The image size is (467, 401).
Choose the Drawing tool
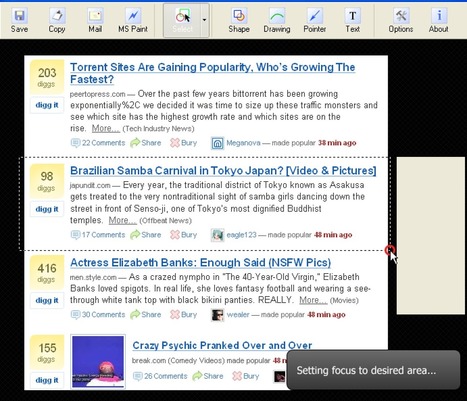(277, 21)
